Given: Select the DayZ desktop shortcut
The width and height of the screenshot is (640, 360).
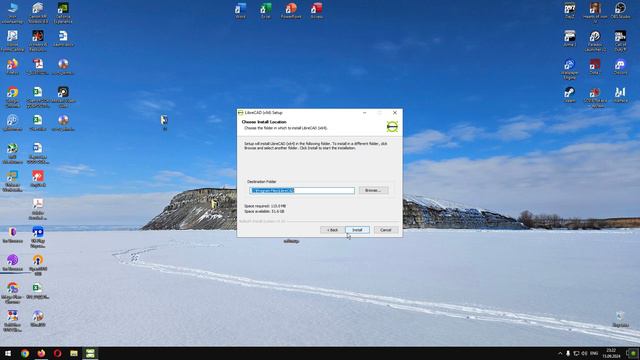Looking at the screenshot, I should pyautogui.click(x=570, y=11).
